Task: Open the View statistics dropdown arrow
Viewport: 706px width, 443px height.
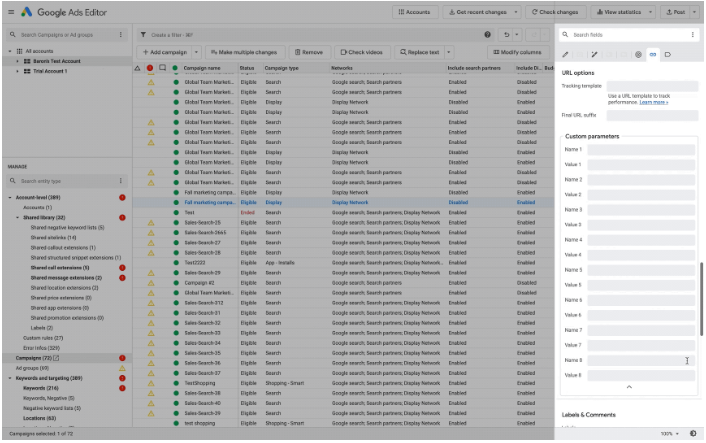Action: pyautogui.click(x=650, y=12)
